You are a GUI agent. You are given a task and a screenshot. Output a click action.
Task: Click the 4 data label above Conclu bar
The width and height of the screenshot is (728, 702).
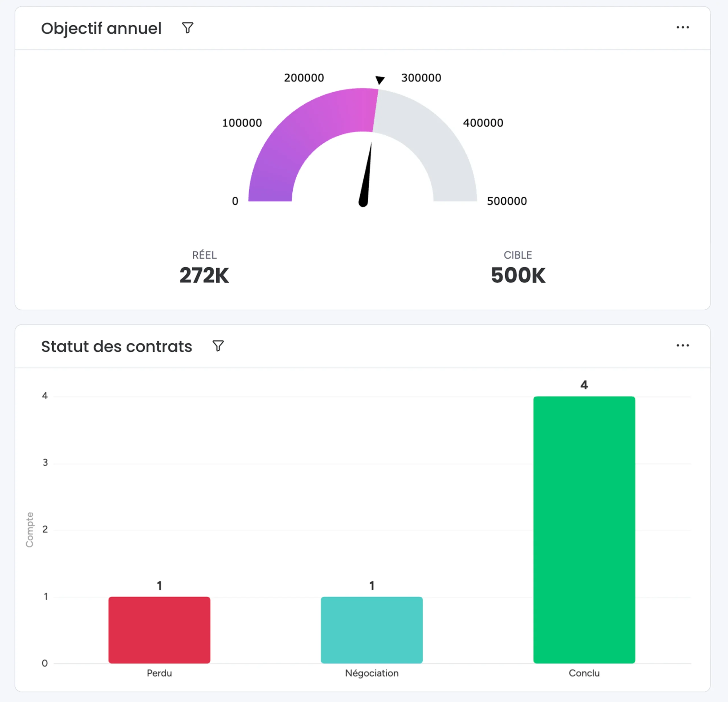(x=584, y=385)
